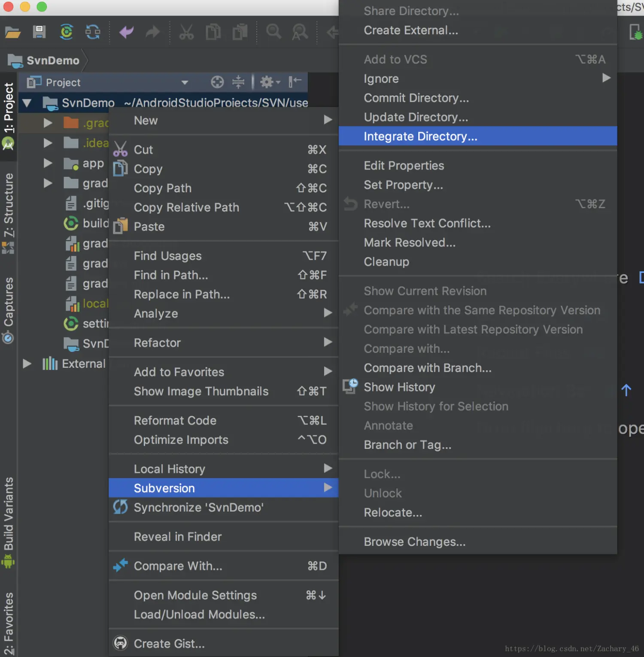644x657 pixels.
Task: Hide the Project panel with the hide icon
Action: point(295,82)
